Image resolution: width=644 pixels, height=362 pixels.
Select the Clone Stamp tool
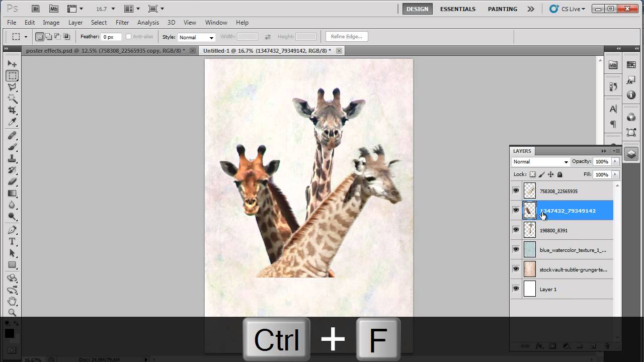[13, 159]
